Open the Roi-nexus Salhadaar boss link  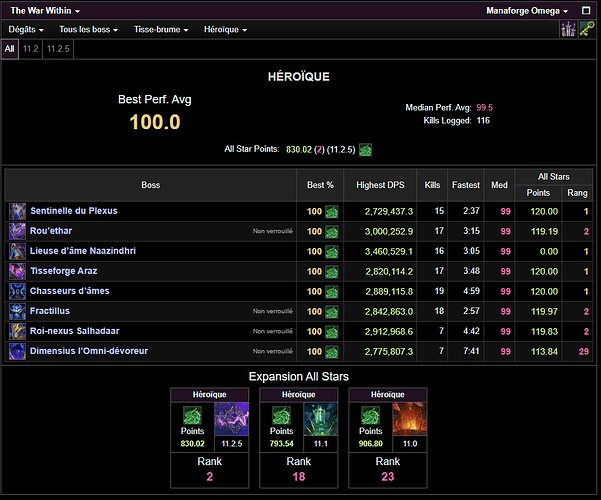[x=73, y=331]
